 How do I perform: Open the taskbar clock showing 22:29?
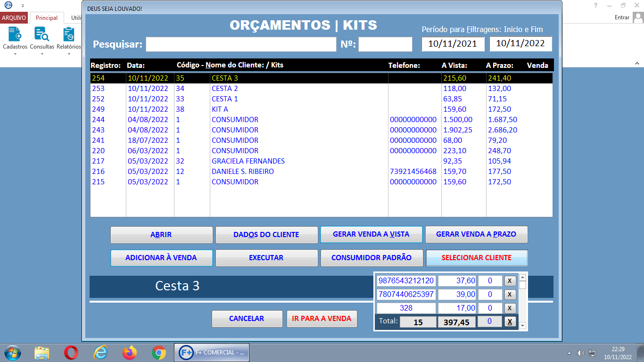618,353
